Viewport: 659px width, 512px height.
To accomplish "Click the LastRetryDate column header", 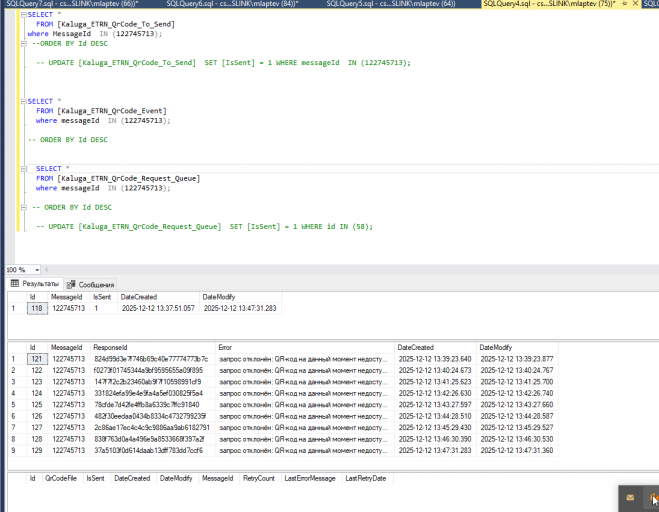I will point(366,478).
